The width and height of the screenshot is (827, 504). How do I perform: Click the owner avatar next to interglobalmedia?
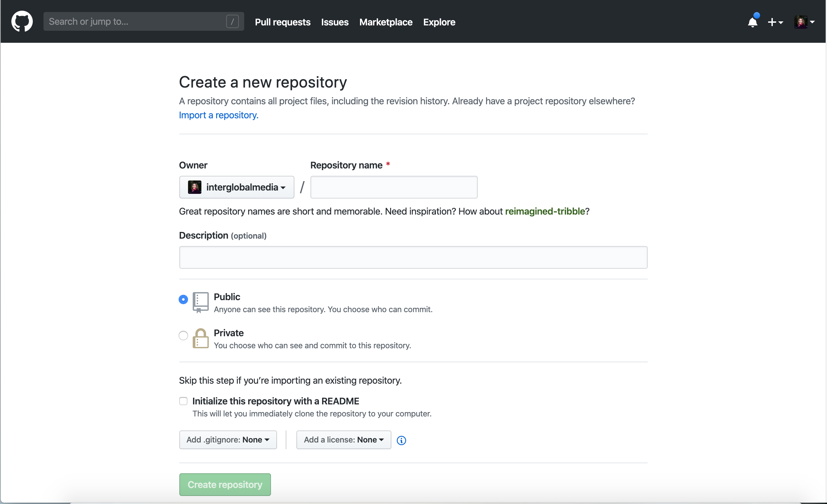tap(195, 187)
